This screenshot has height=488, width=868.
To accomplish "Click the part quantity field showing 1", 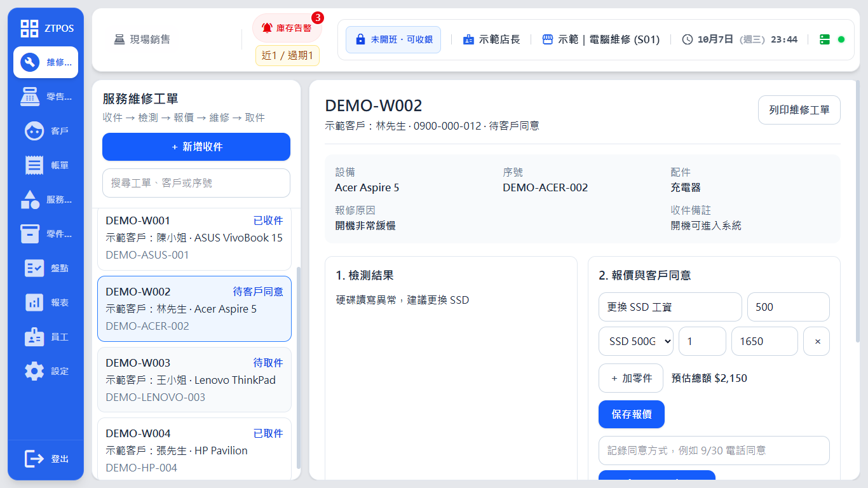I will pyautogui.click(x=702, y=341).
